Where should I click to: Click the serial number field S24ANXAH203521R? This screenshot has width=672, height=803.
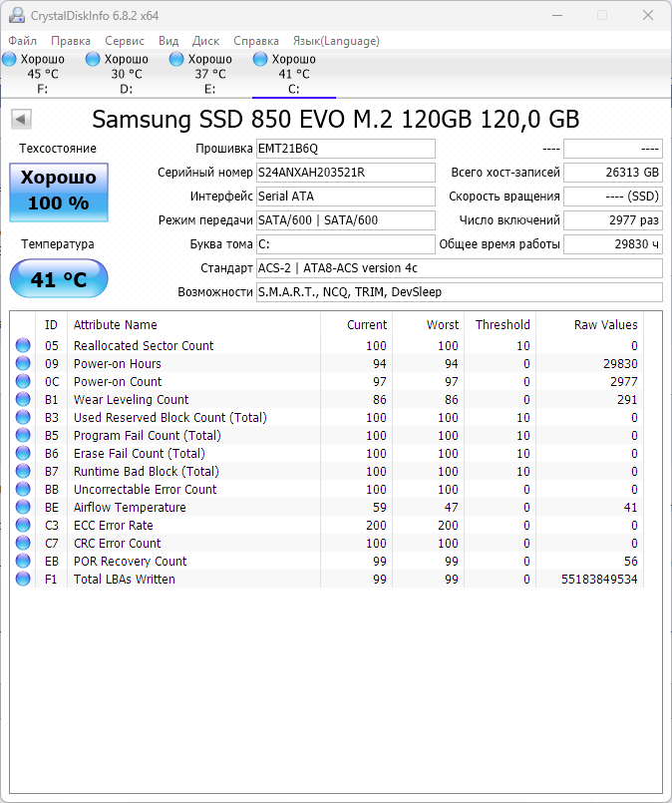point(345,173)
